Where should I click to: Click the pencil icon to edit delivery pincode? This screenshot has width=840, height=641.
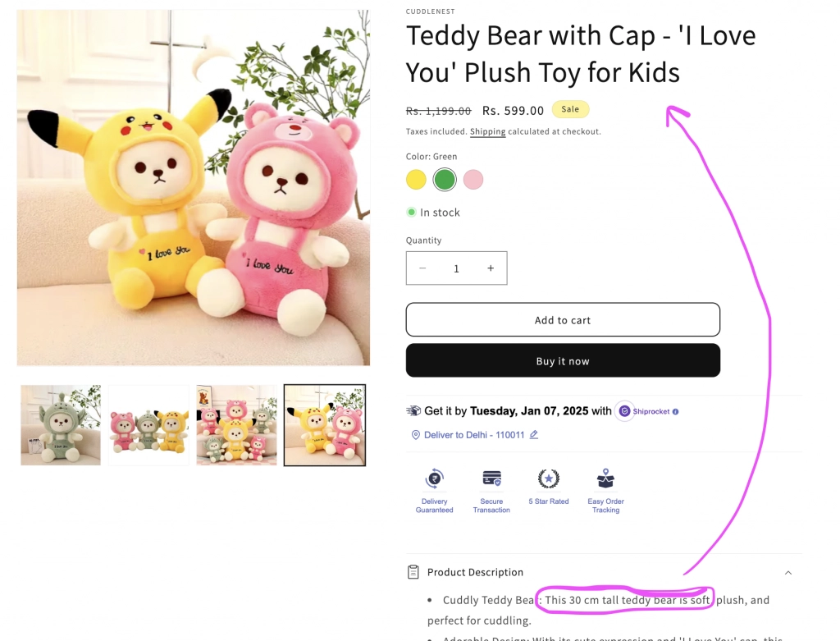pyautogui.click(x=534, y=435)
